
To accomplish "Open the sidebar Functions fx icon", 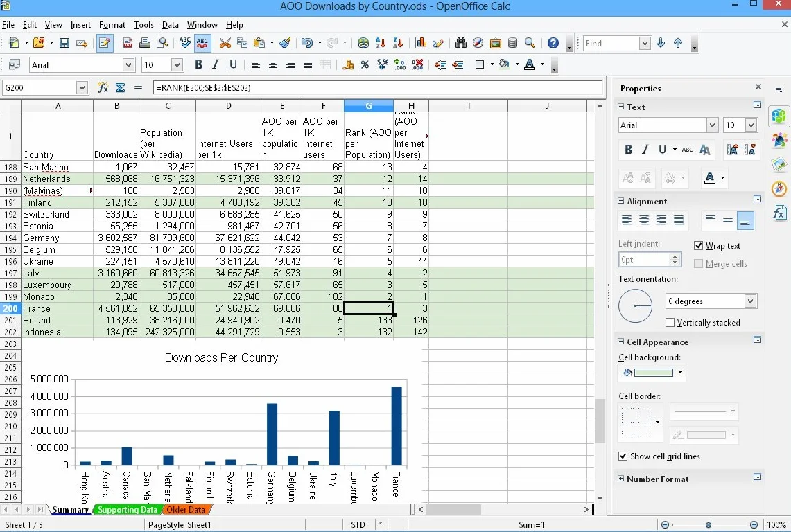I will [x=779, y=212].
